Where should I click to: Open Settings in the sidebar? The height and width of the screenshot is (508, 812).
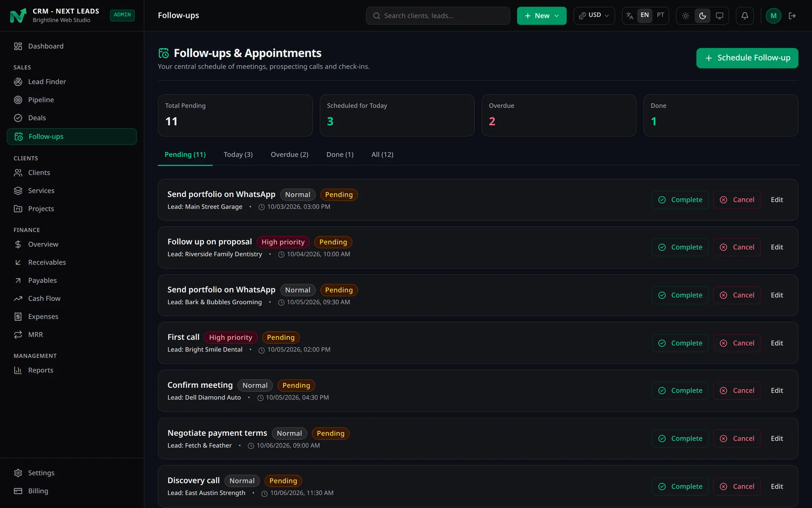pyautogui.click(x=72, y=473)
